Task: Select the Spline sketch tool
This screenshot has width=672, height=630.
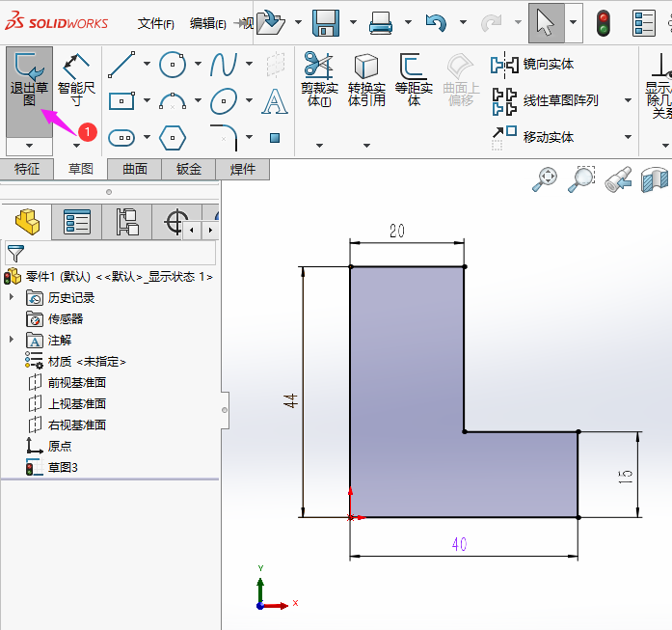Action: (224, 65)
